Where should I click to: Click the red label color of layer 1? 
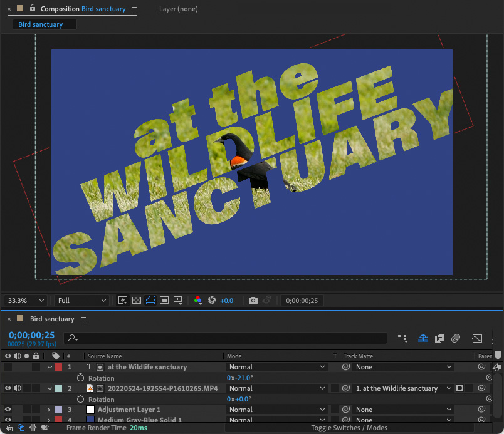[58, 367]
